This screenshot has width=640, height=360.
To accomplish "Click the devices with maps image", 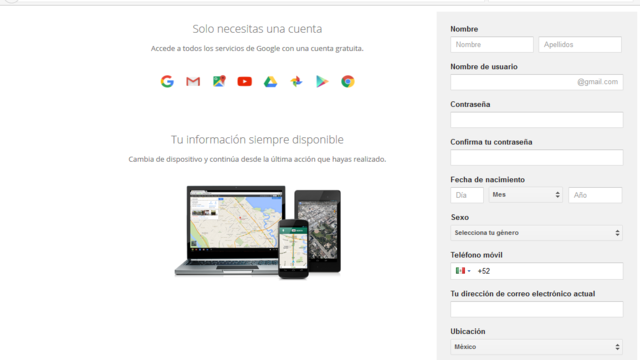I will 258,232.
